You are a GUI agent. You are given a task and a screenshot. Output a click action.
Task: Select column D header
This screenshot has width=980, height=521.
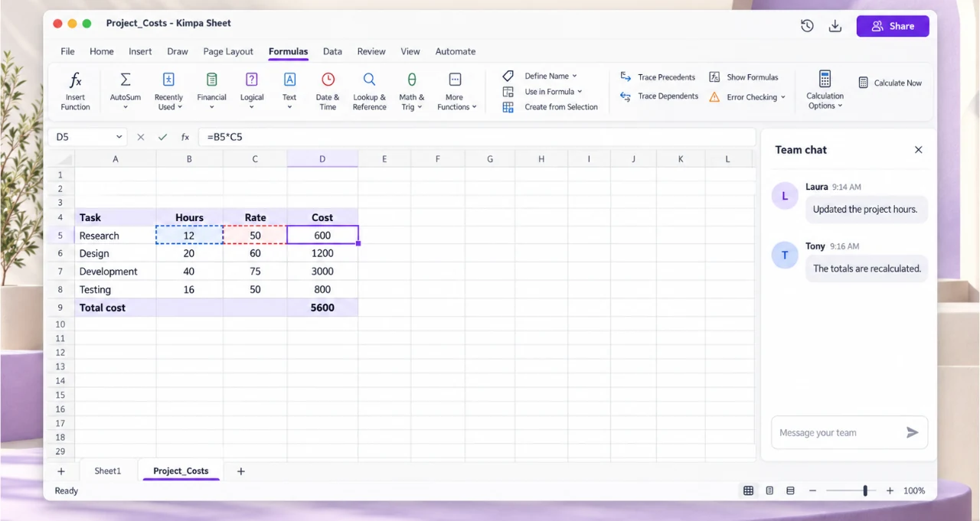322,159
